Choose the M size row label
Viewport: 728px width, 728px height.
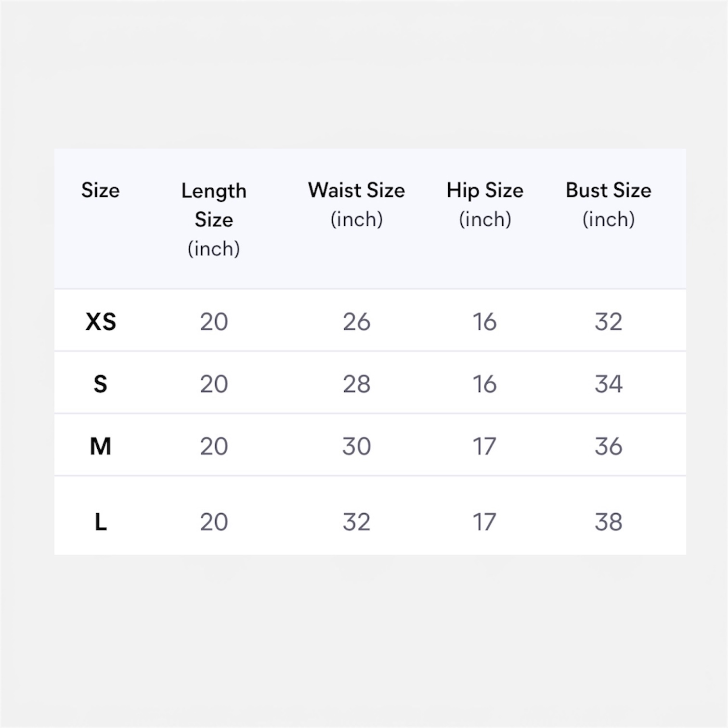[100, 446]
